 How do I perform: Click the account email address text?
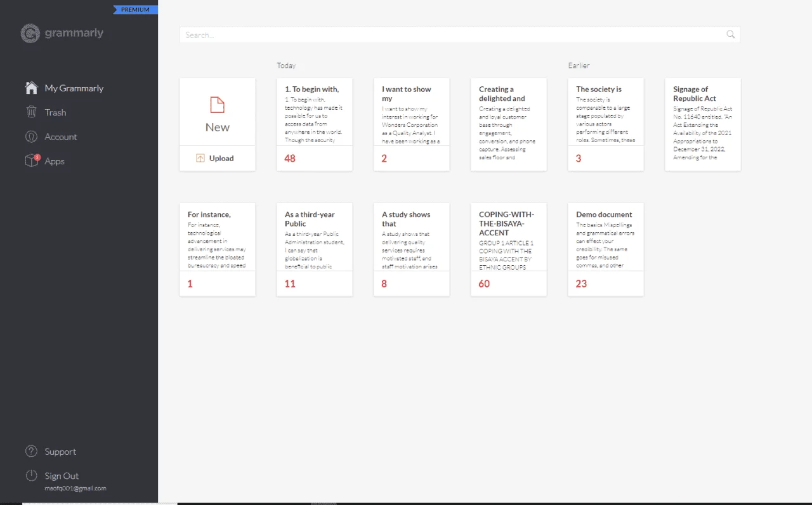coord(75,489)
